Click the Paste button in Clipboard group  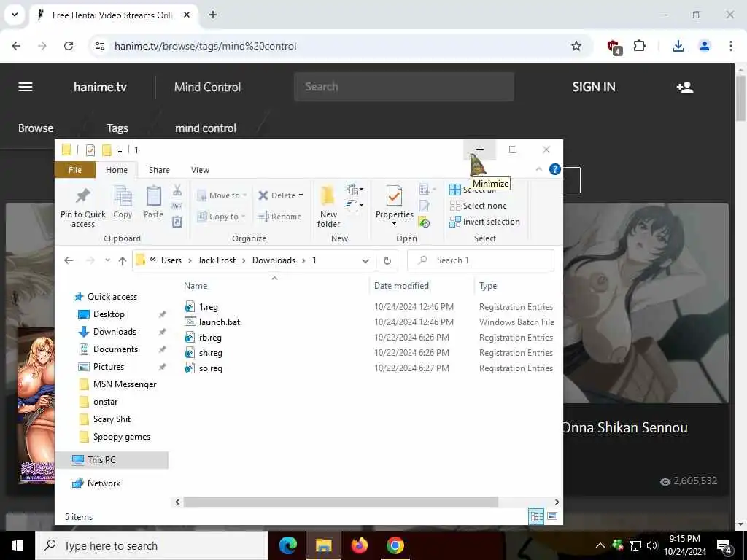click(153, 203)
